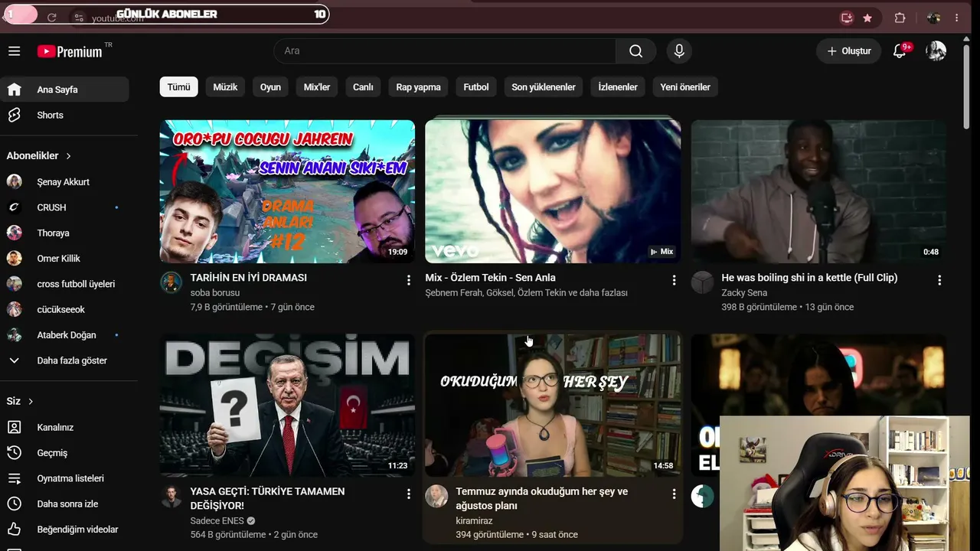Open title 'YASA GEÇTİ: TÜRKİYE TAMAMEN DEĞİŞİYOR!'

(267, 498)
